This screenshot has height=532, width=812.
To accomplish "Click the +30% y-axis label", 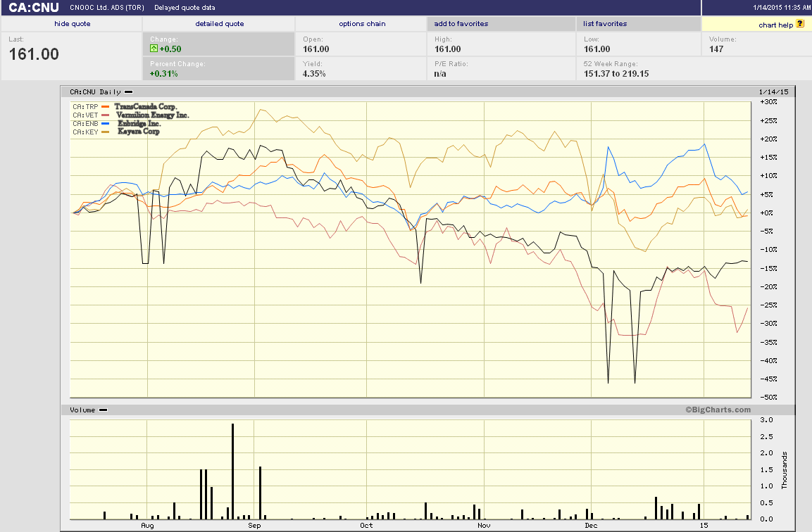I will (768, 101).
